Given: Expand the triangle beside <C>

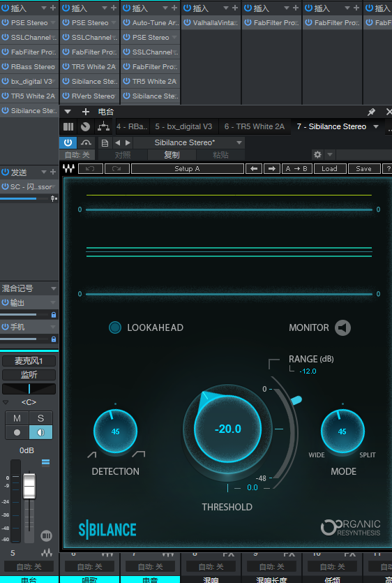Looking at the screenshot, I should point(6,402).
